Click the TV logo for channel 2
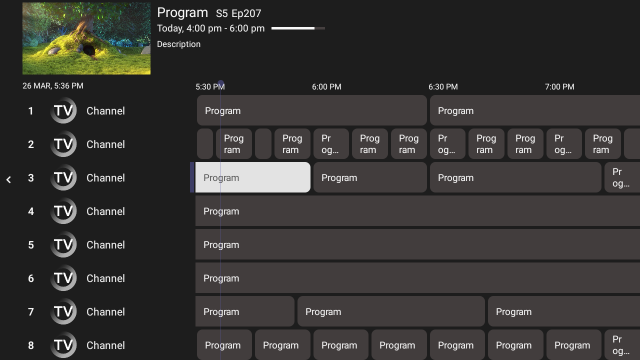The height and width of the screenshot is (360, 640). tap(63, 144)
